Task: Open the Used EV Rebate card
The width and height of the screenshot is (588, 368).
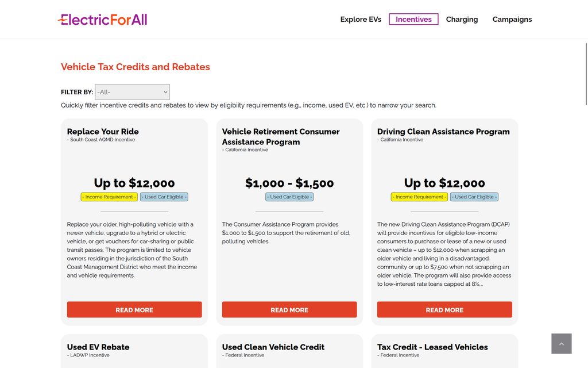Action: [x=98, y=347]
